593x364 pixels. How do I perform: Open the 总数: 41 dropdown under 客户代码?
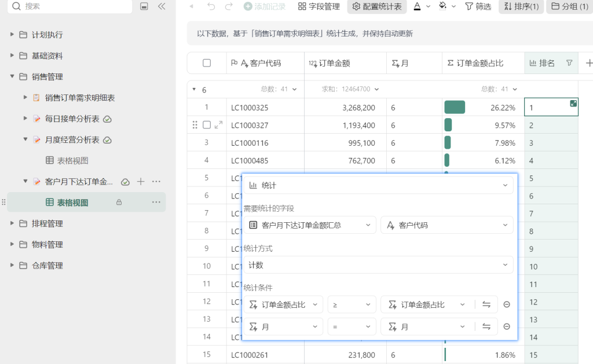(279, 89)
